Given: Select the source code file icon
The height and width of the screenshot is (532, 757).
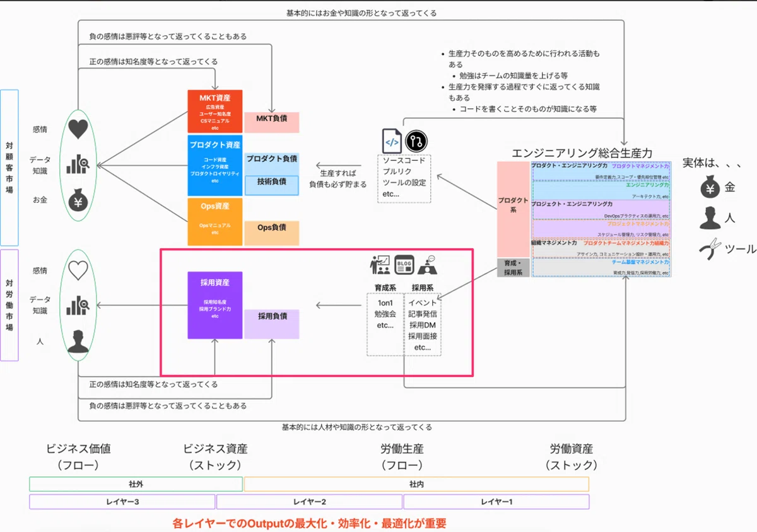Looking at the screenshot, I should pos(392,141).
